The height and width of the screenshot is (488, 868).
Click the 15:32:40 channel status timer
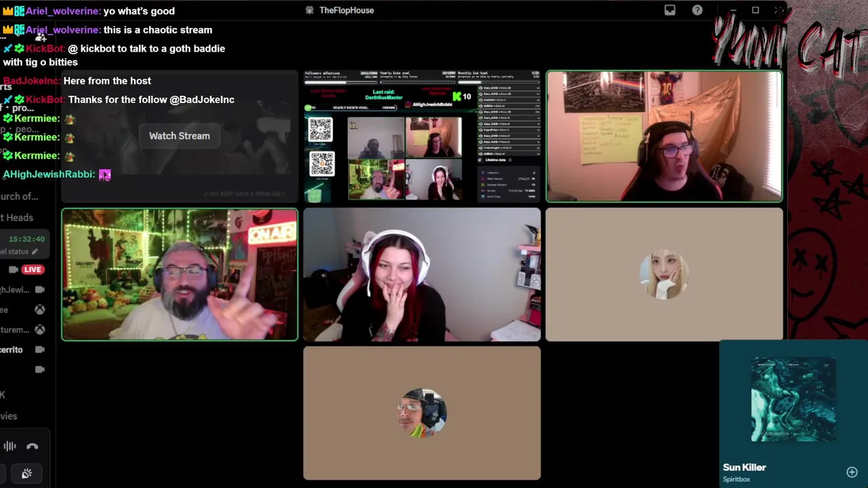pos(27,239)
